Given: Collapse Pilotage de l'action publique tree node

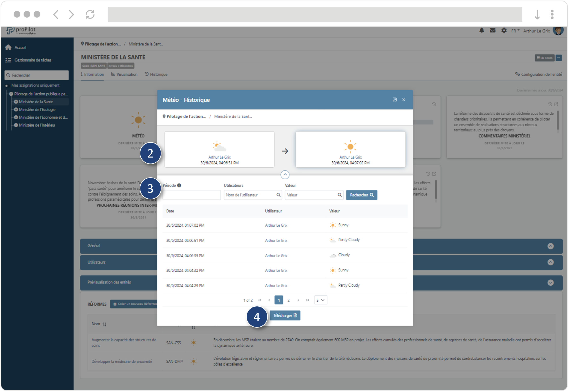Looking at the screenshot, I should 11,94.
